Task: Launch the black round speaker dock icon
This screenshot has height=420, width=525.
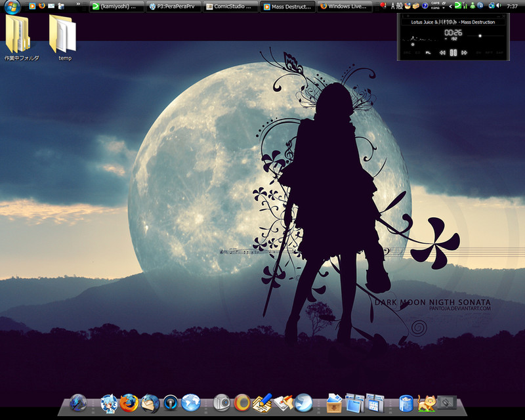Action: [171, 403]
